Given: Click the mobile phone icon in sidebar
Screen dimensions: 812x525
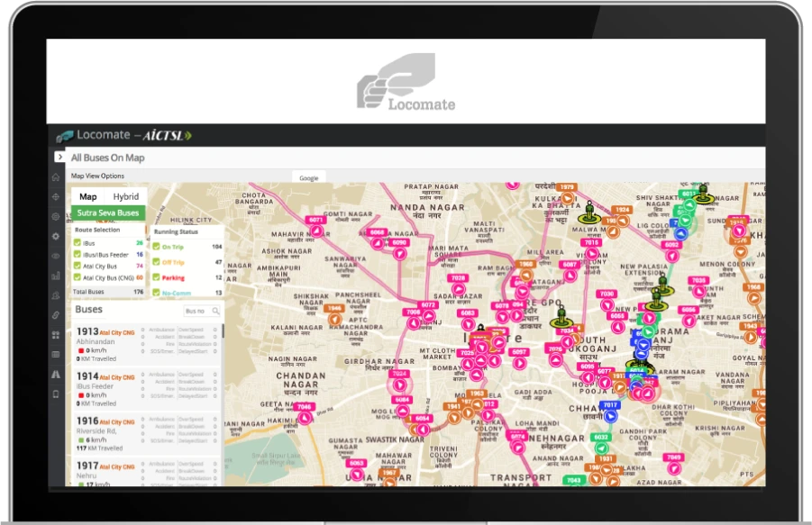Looking at the screenshot, I should pyautogui.click(x=56, y=394).
